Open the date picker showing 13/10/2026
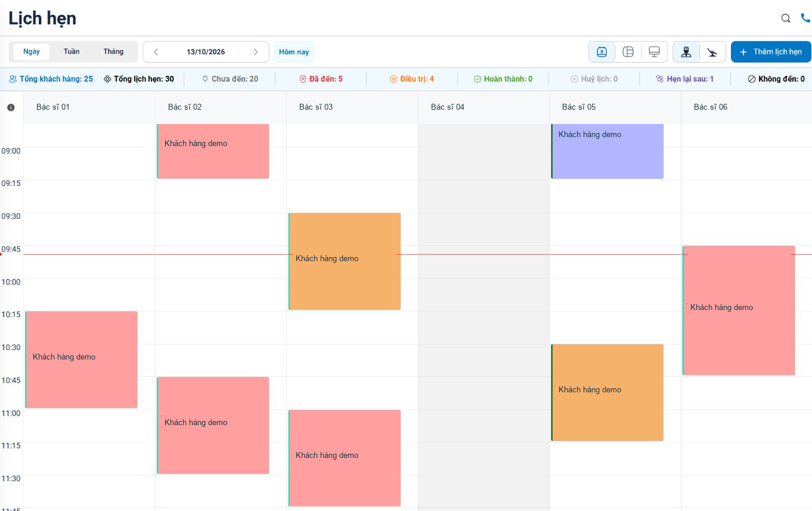The width and height of the screenshot is (812, 511). click(x=206, y=52)
